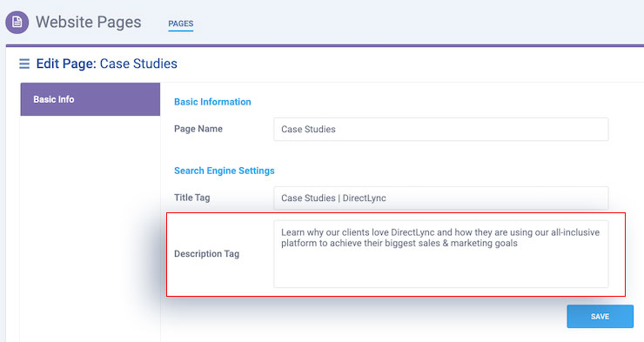Image resolution: width=644 pixels, height=342 pixels.
Task: Click 'Case Studies' in the page heading
Action: (139, 64)
